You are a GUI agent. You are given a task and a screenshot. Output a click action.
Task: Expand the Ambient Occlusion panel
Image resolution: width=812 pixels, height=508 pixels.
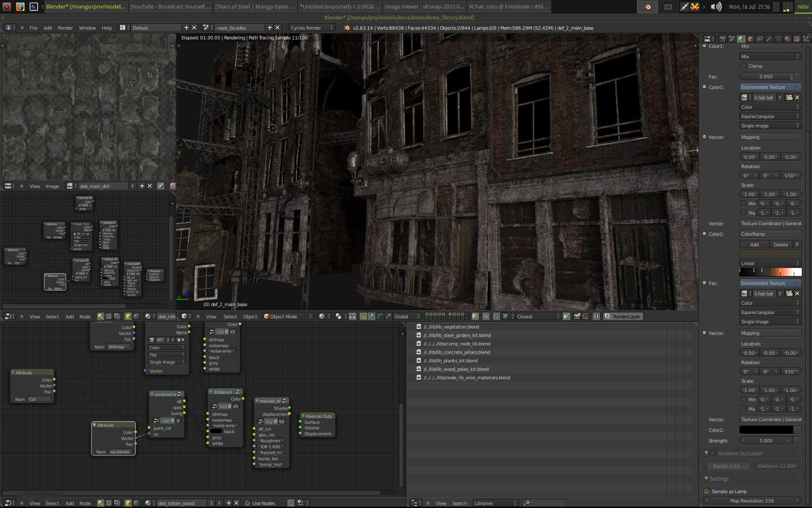[706, 453]
